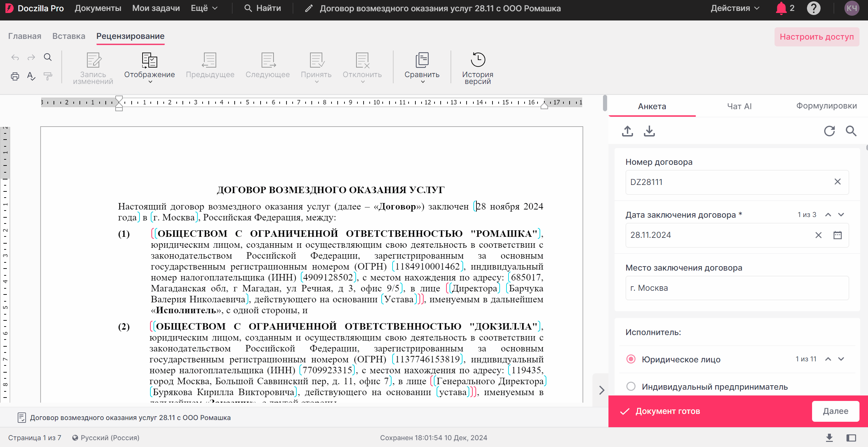Click the right indent marker on ruler
This screenshot has height=447, width=868.
pyautogui.click(x=544, y=105)
